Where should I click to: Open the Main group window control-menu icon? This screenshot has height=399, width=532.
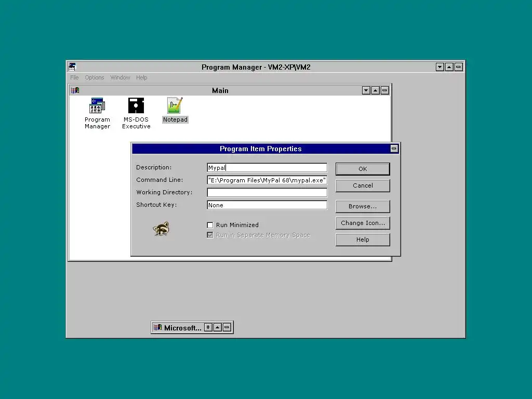[75, 90]
